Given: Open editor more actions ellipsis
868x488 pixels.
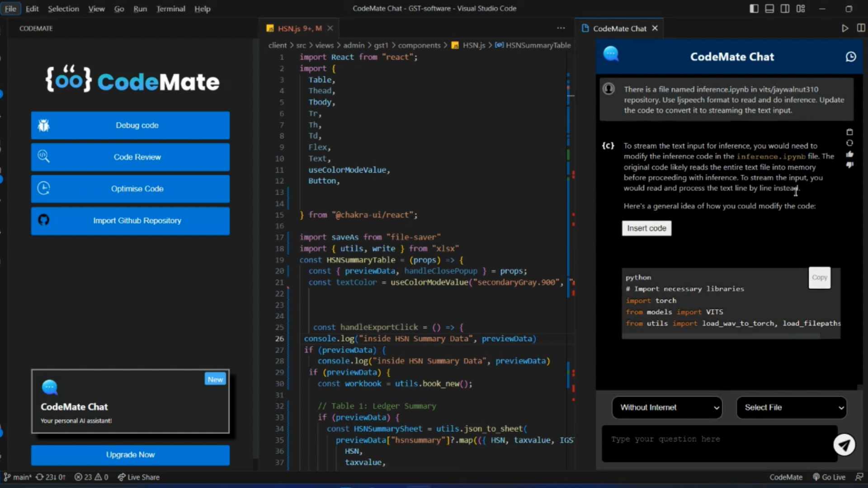Looking at the screenshot, I should (561, 28).
